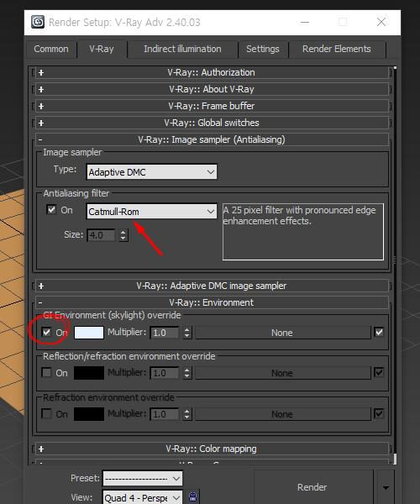
Task: Open the Indirect illumination tab
Action: tap(182, 50)
